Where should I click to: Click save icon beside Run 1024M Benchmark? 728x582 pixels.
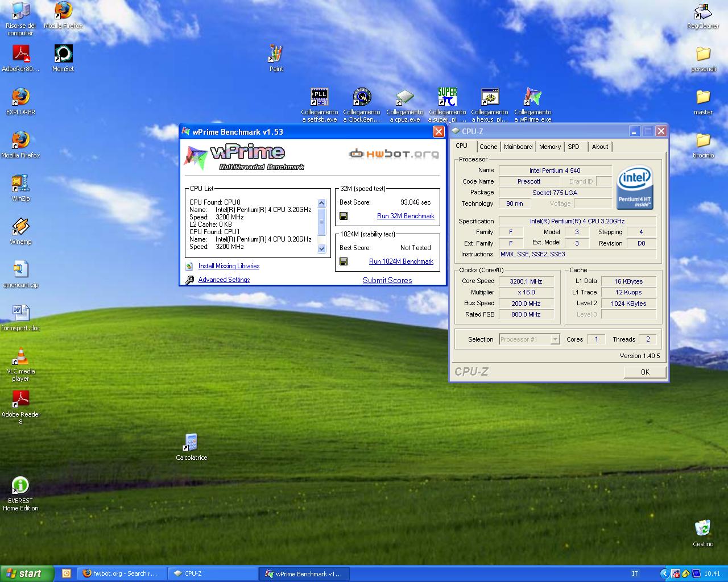[x=344, y=261]
